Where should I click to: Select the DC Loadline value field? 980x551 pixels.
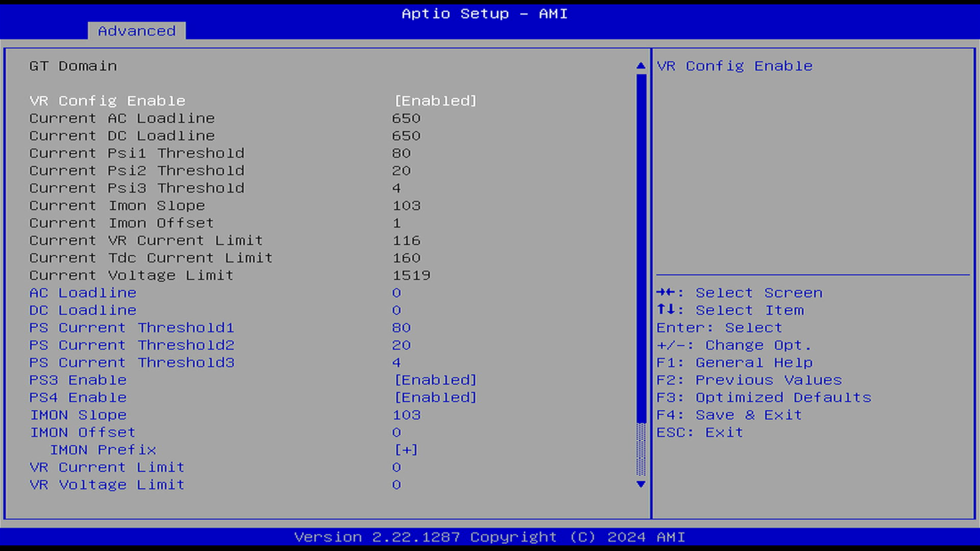(396, 310)
